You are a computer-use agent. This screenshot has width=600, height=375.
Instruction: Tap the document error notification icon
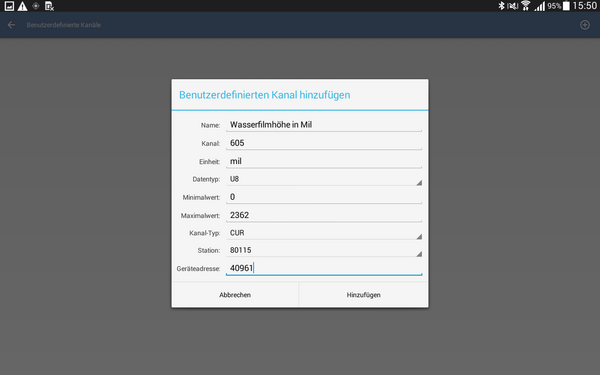(49, 6)
